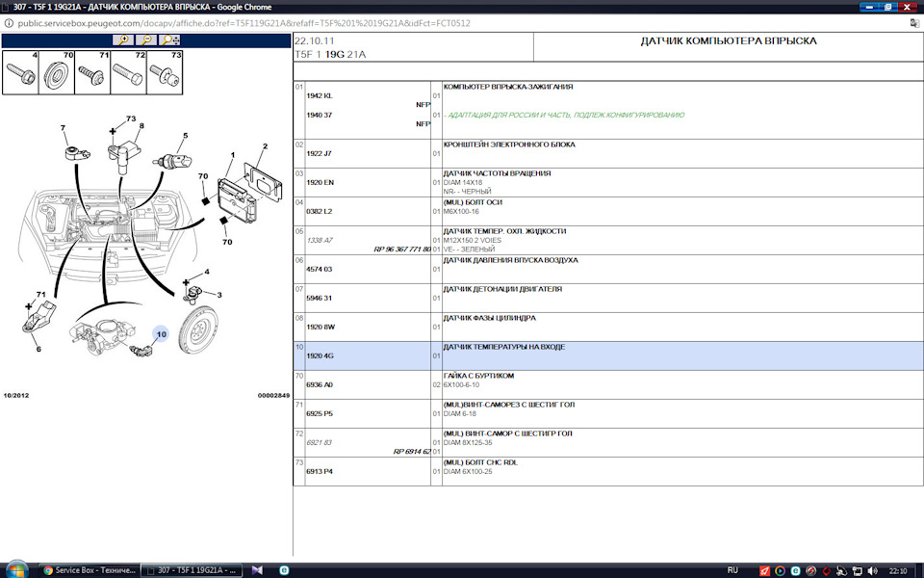Select highlighted row ДАТЧИК ТЕМПЕРАТУРЫ НА ВХОДЕ
This screenshot has height=578, width=924.
tap(608, 355)
